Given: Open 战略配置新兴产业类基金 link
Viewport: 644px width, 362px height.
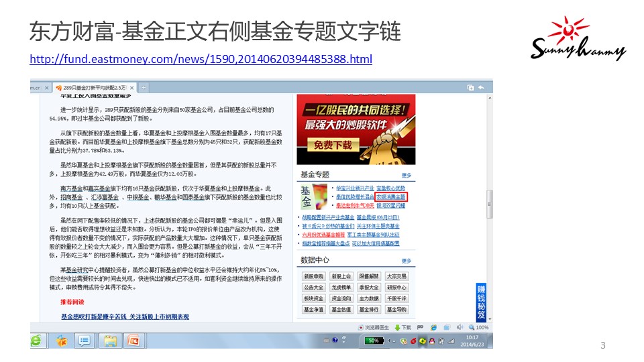Looking at the screenshot, I should [x=328, y=217].
